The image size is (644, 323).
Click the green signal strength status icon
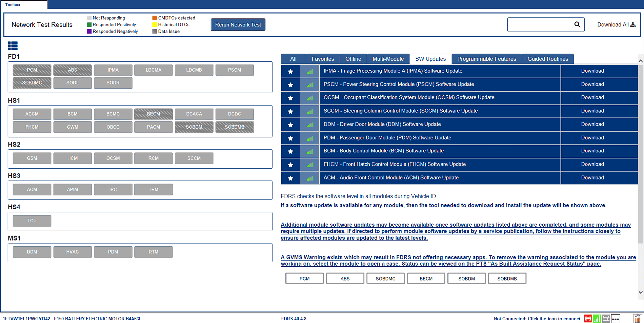597,319
